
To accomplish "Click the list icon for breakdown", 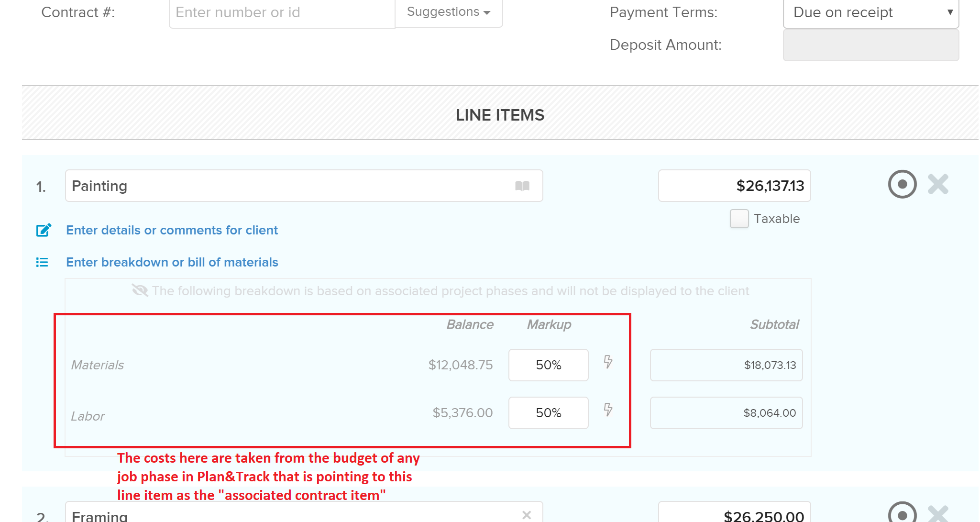I will point(42,262).
